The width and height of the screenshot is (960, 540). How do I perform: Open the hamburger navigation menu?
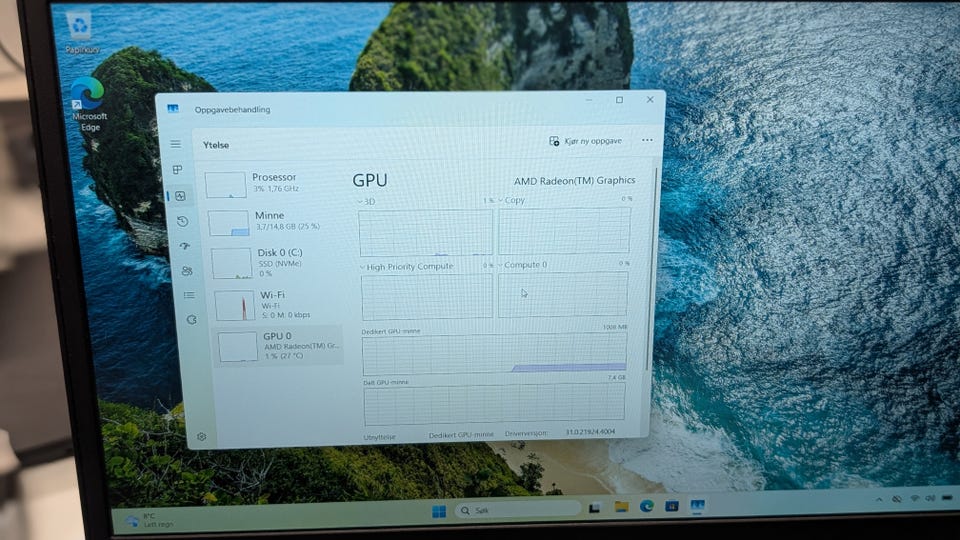point(176,144)
